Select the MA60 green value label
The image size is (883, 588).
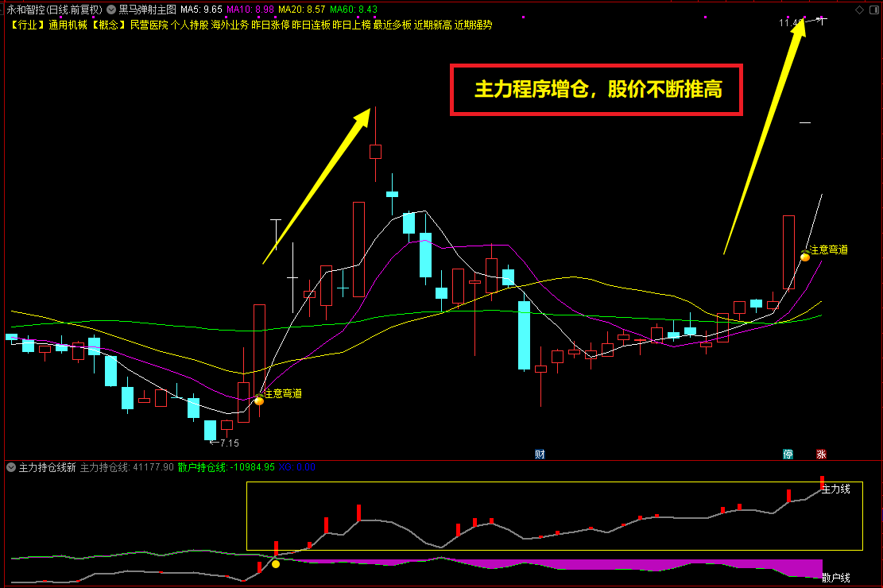click(354, 10)
